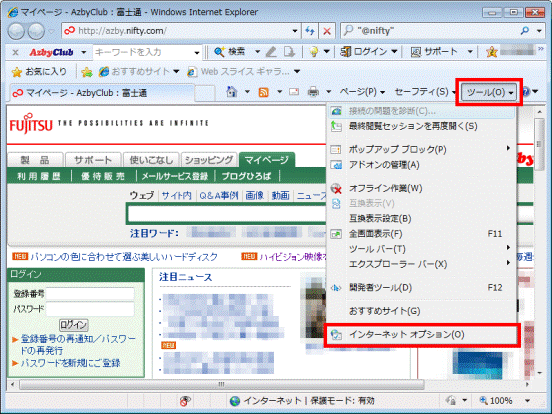Click the popup blocker status bar icon
Screen dimensions: 552x414
click(185, 401)
